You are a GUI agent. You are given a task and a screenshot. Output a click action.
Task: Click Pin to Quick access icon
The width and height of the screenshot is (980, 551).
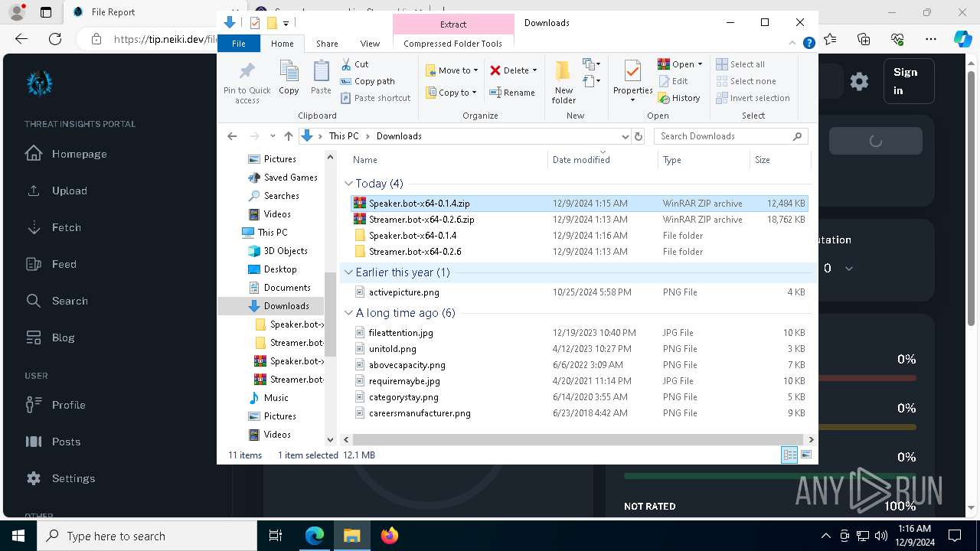[247, 82]
